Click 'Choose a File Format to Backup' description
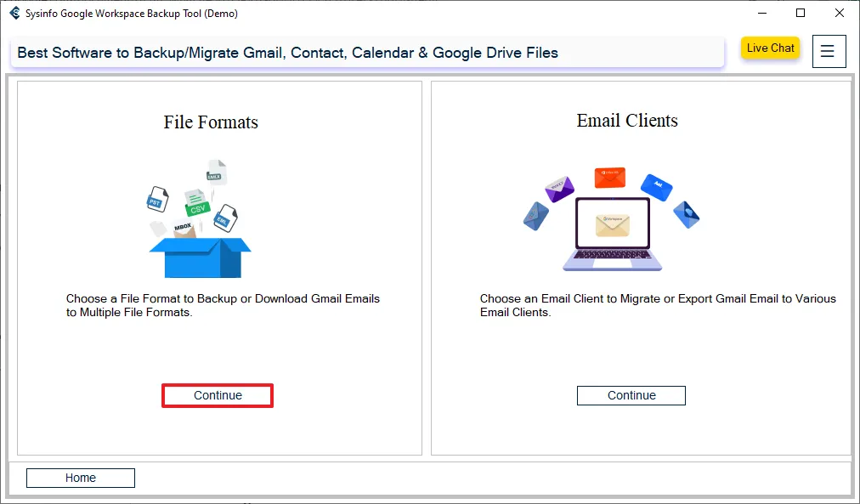The height and width of the screenshot is (504, 860). pos(223,305)
